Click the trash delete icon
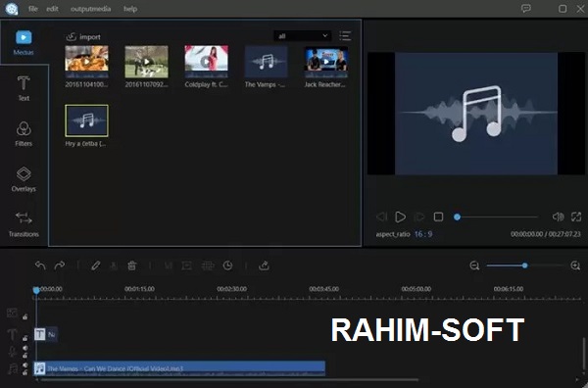Screen dimensions: 588x388 [x=131, y=266]
